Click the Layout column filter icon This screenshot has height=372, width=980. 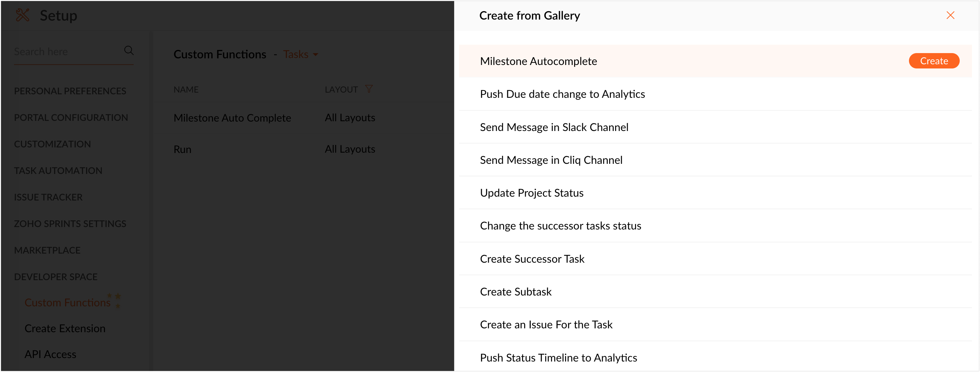click(x=368, y=89)
